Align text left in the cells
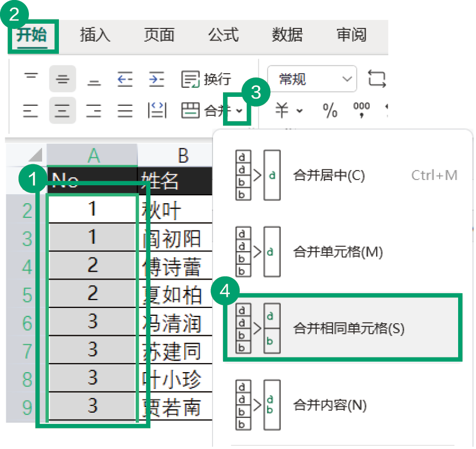This screenshot has width=476, height=449. [32, 111]
